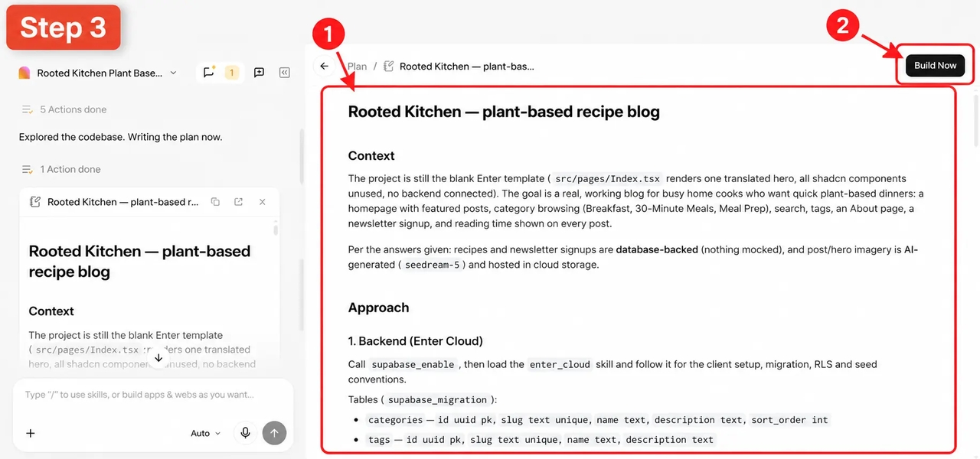Click the Enter app logo icon

coord(24,73)
